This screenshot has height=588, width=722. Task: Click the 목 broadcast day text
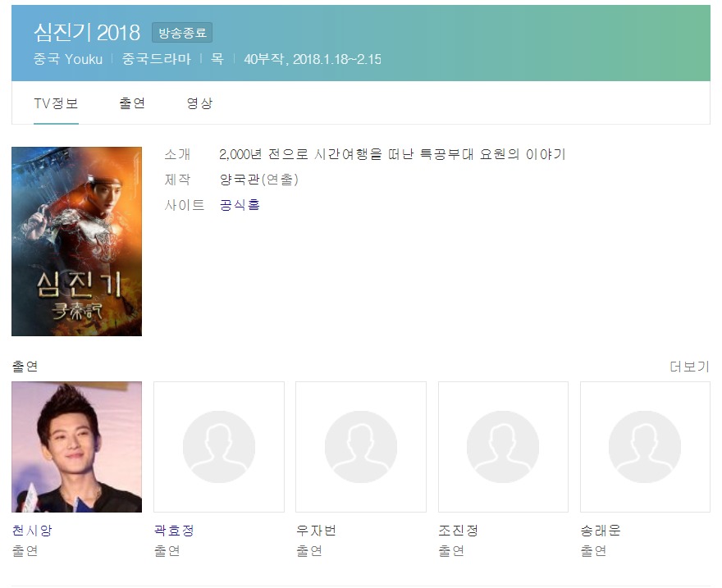point(217,59)
